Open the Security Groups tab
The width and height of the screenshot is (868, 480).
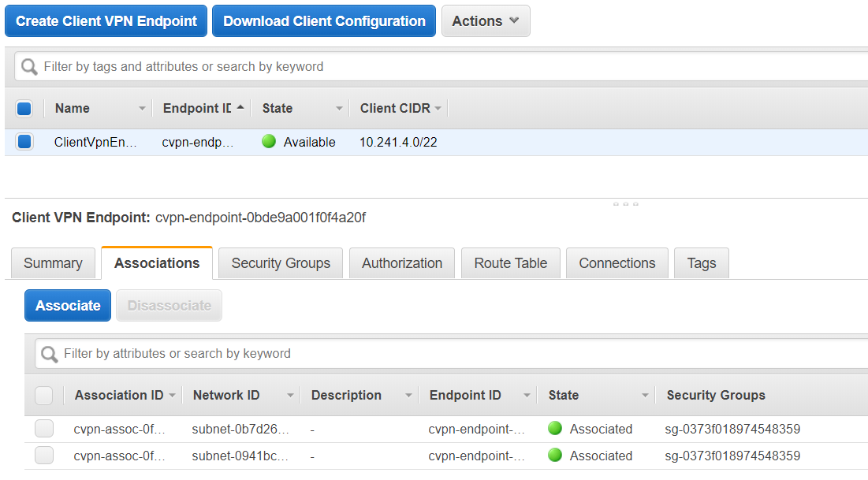[281, 263]
